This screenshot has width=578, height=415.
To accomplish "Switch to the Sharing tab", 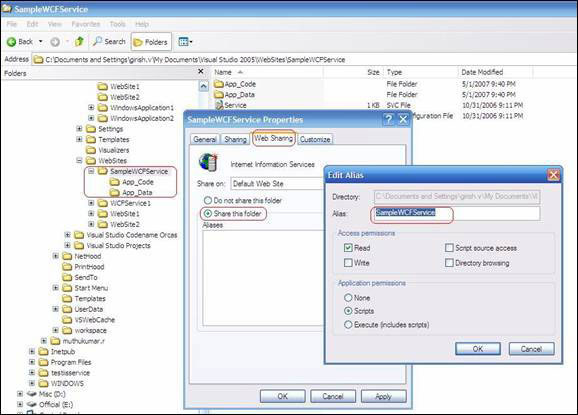I will (x=236, y=139).
